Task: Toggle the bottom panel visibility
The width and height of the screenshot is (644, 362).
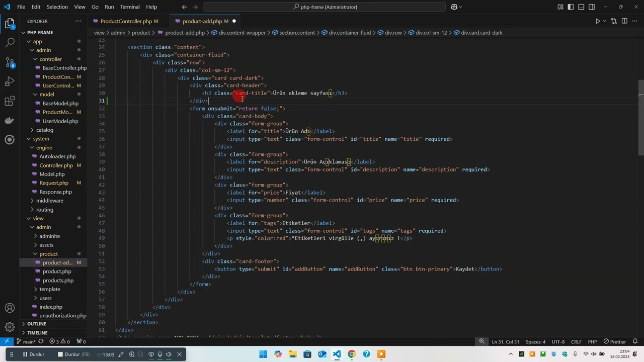Action: pos(581,7)
